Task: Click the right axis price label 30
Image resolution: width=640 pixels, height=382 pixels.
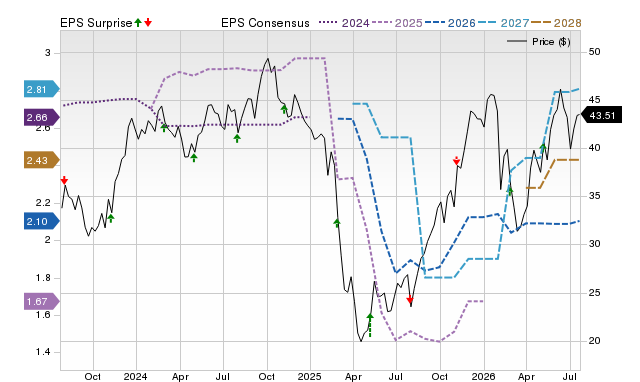Action: (x=595, y=244)
